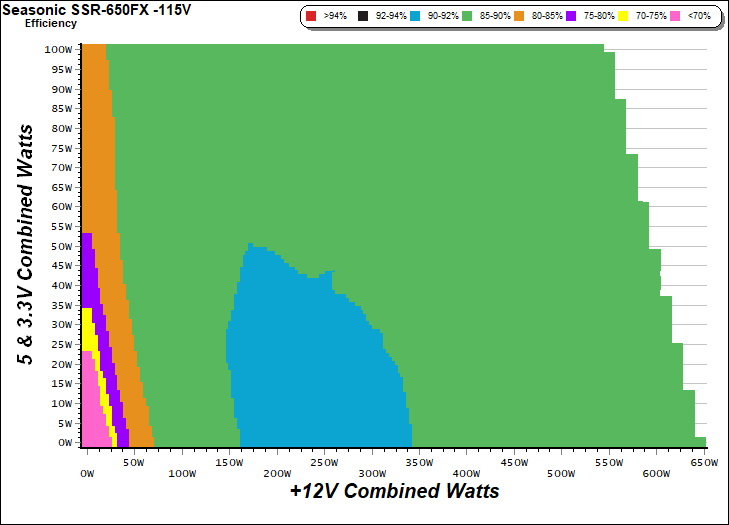The height and width of the screenshot is (525, 729).
Task: Click the +12V Combined Watts axis title
Action: [x=394, y=492]
